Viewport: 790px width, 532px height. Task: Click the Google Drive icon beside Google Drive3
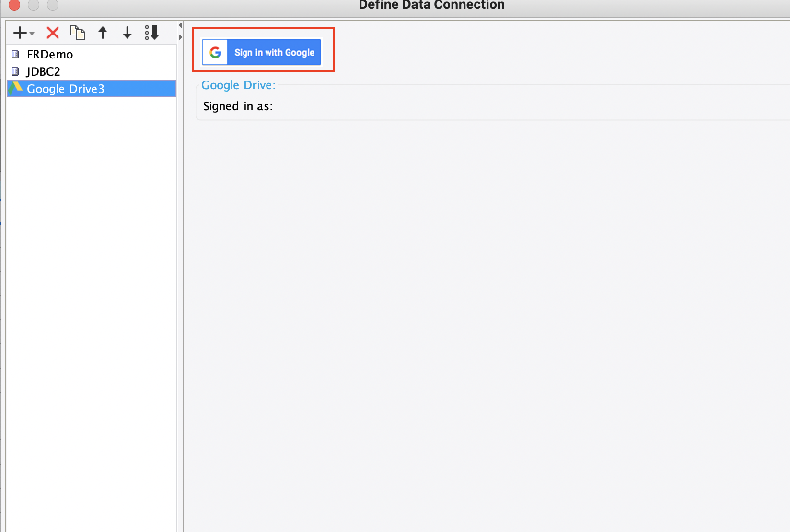pyautogui.click(x=17, y=88)
